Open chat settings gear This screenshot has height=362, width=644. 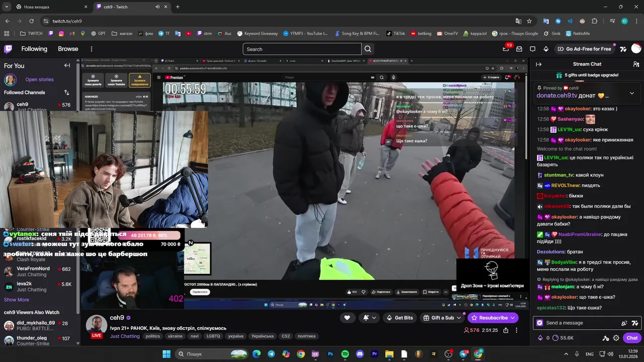pos(616,338)
